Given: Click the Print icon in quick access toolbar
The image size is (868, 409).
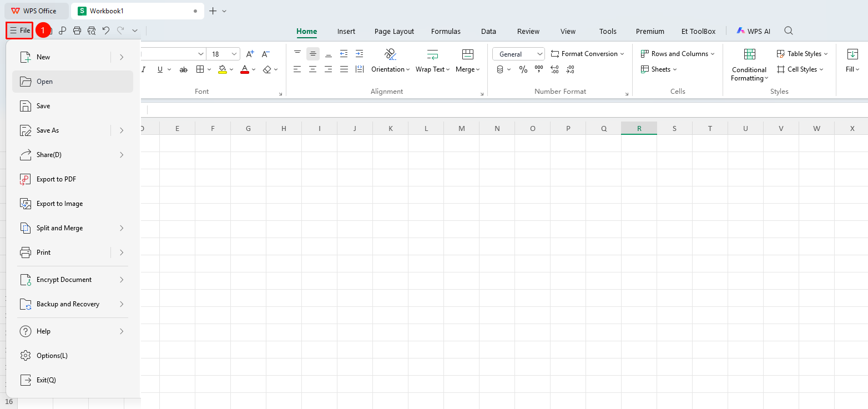Looking at the screenshot, I should point(77,31).
